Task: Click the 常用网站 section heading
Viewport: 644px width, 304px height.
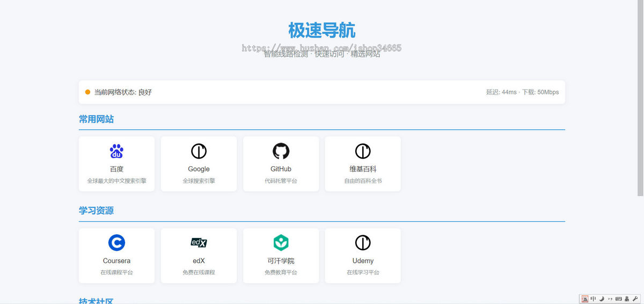Action: pos(96,119)
